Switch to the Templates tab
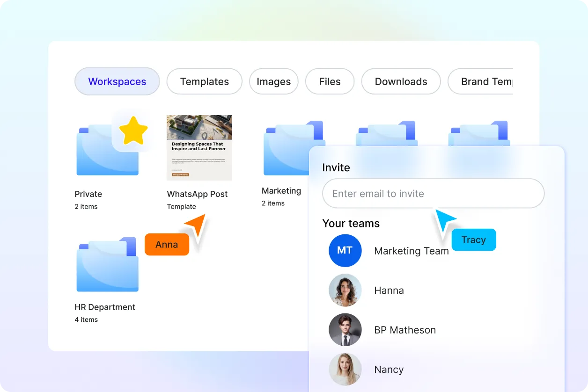 205,81
